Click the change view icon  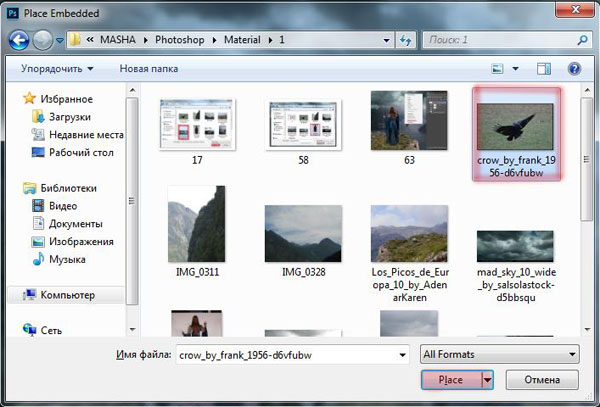(497, 69)
